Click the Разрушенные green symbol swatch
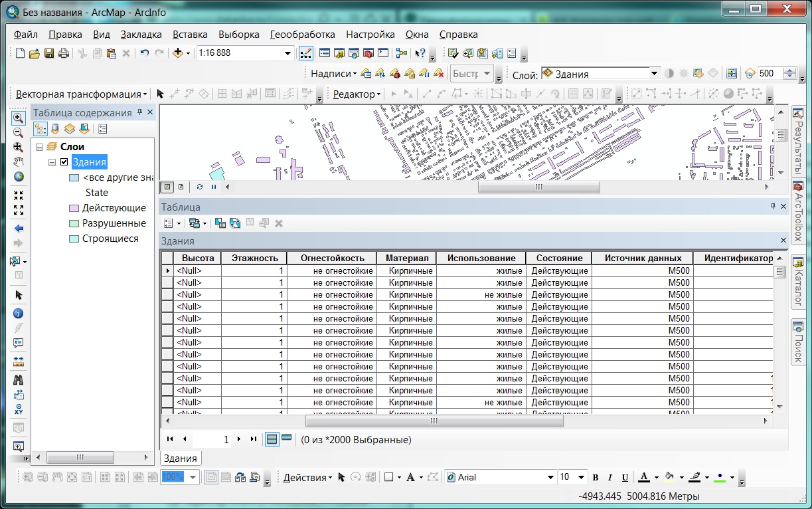This screenshot has height=509, width=812. click(74, 223)
